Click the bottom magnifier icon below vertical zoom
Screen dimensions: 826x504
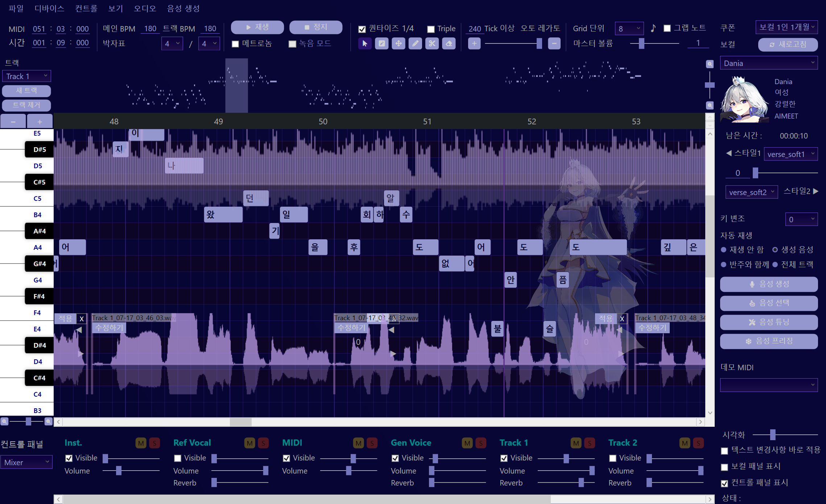pos(710,106)
